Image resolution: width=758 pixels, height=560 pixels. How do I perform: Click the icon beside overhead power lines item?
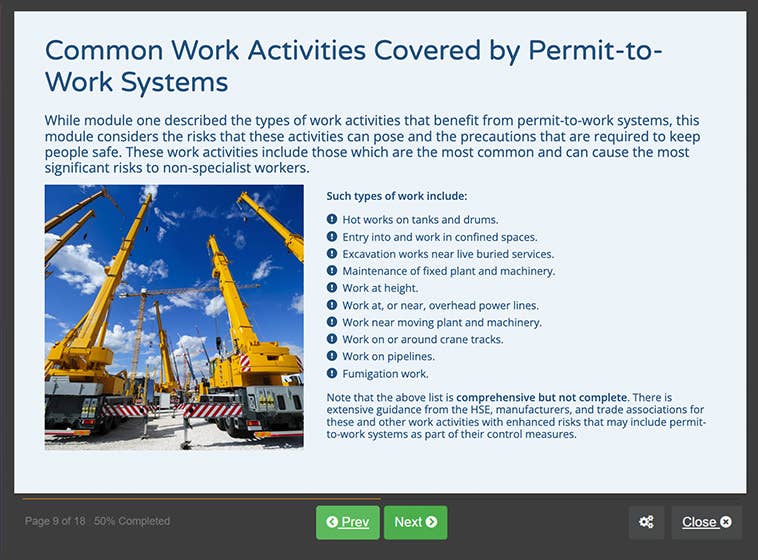(332, 305)
